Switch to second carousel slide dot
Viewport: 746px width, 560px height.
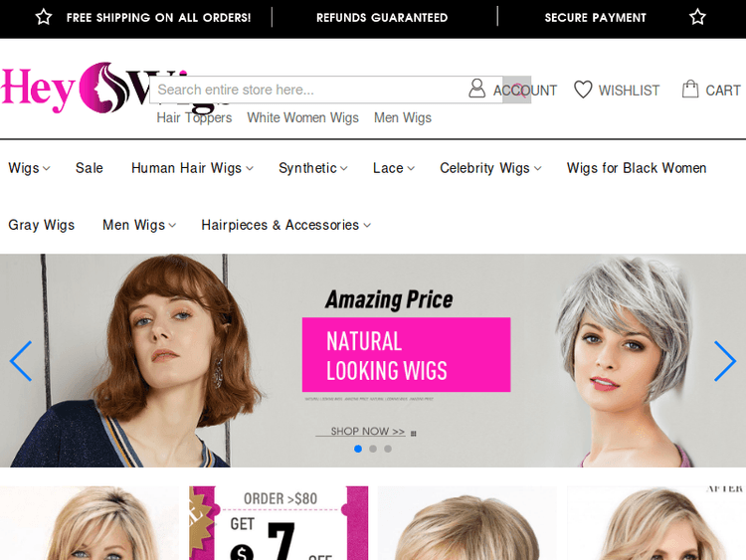(373, 449)
